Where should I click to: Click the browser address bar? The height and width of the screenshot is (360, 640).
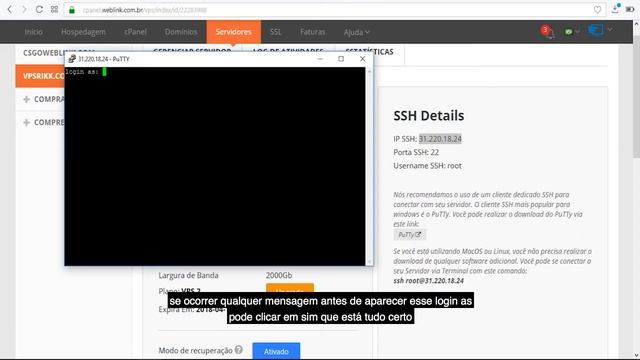coord(335,10)
